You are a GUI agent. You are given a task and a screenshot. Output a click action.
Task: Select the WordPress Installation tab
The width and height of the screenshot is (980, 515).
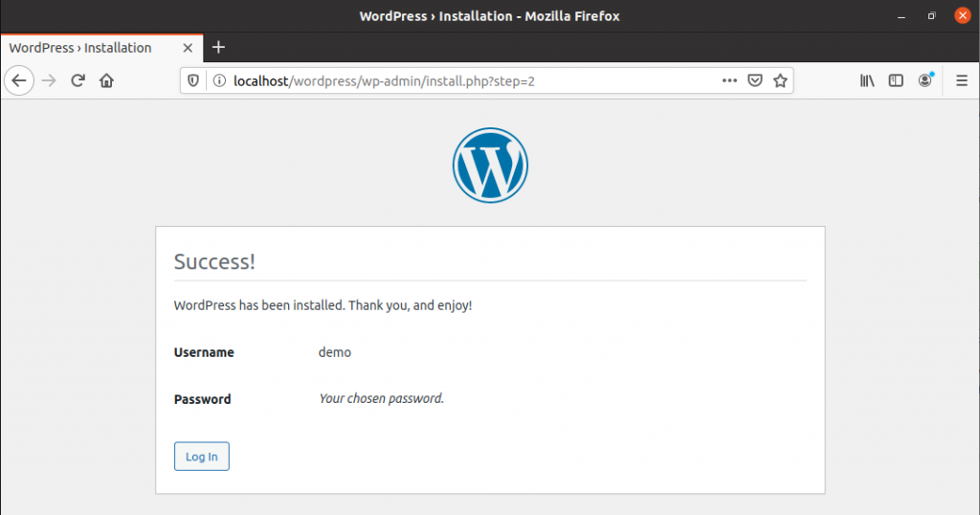click(86, 48)
